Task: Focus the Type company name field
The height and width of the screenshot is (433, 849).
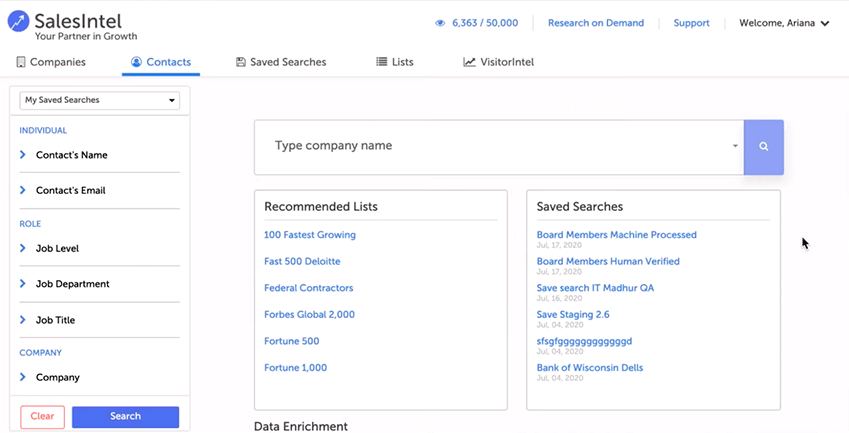Action: (x=498, y=147)
